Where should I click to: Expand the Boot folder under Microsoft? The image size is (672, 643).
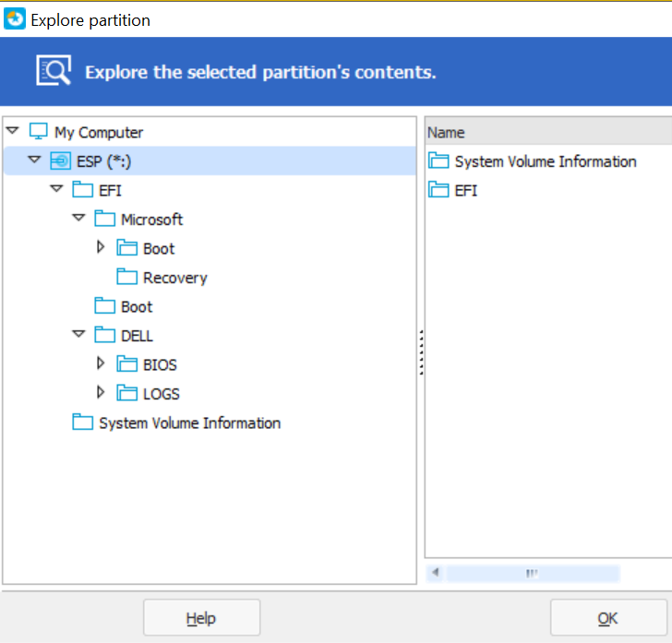coord(101,247)
